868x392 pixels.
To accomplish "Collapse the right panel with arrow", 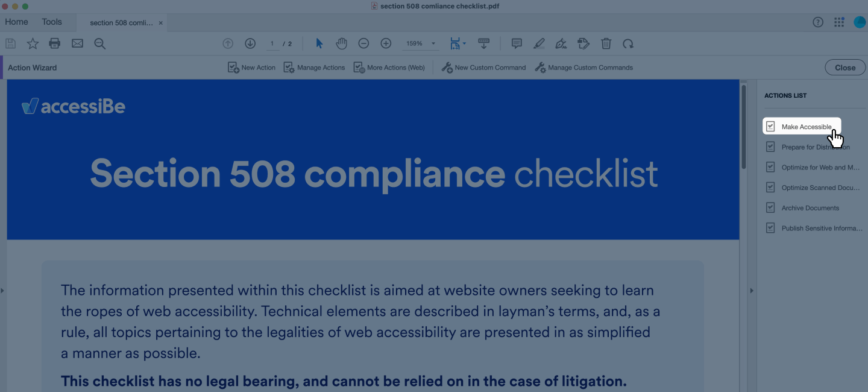I will click(x=751, y=291).
